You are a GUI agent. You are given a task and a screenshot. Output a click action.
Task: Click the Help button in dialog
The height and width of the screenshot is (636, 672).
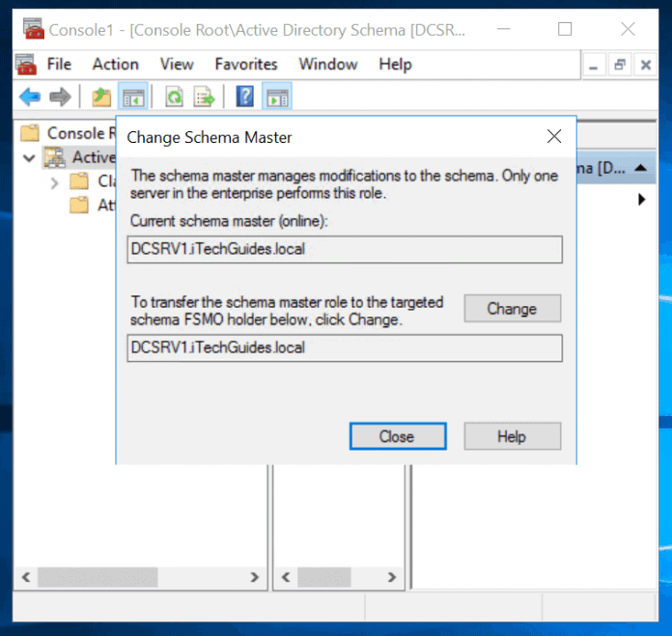coord(512,436)
